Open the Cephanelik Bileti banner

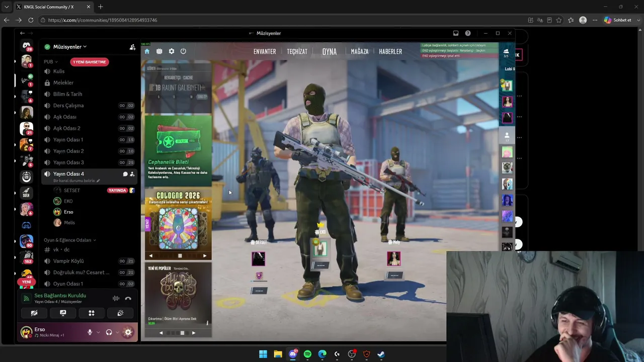[x=178, y=150]
